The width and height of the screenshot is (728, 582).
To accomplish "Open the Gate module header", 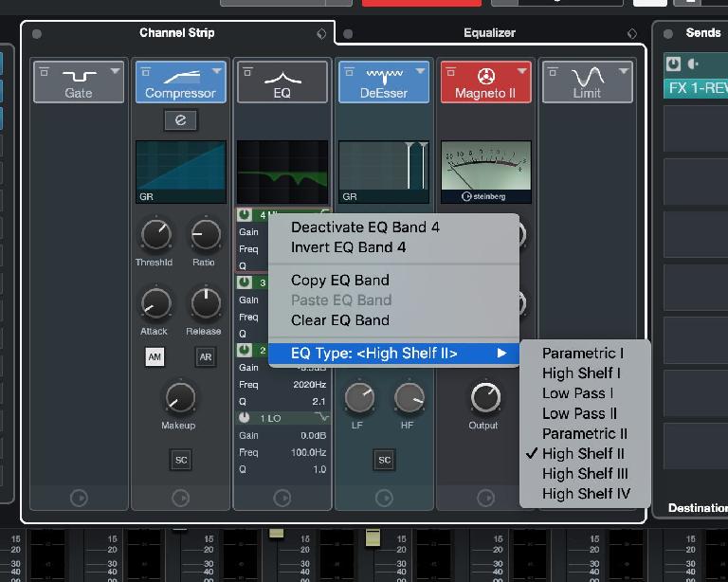I will [x=79, y=82].
